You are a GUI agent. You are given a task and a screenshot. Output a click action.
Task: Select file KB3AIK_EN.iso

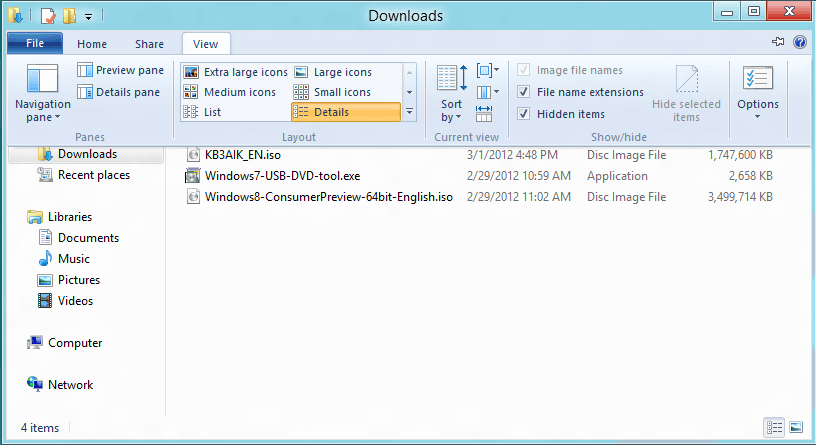[243, 155]
